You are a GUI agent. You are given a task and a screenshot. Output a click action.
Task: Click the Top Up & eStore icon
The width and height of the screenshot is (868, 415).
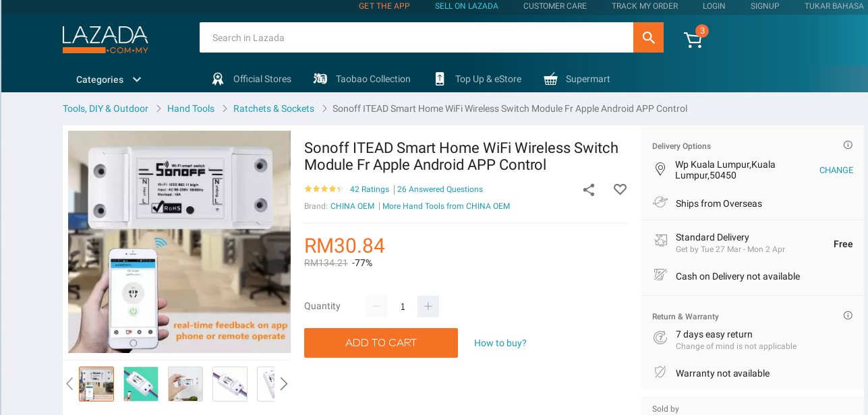[x=440, y=79]
